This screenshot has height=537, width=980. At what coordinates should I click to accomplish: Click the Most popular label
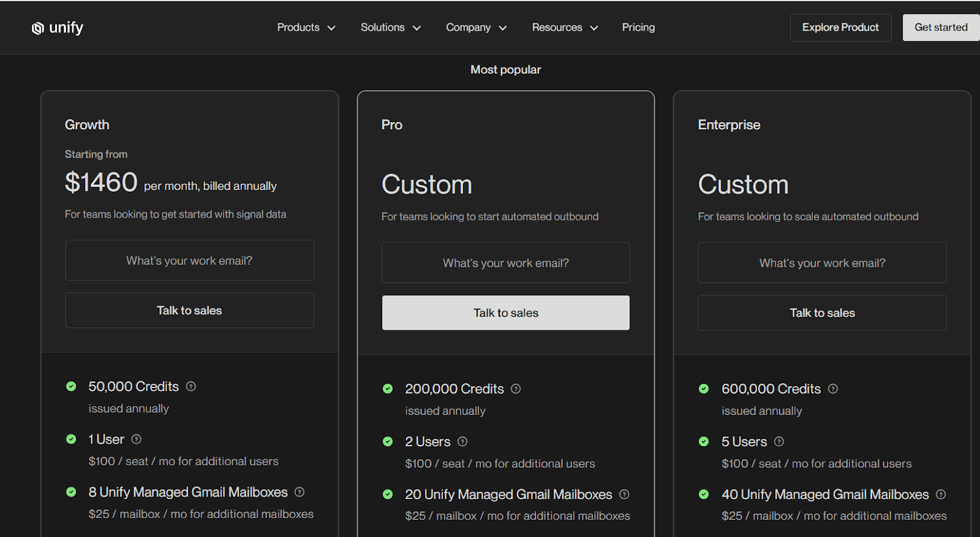(506, 70)
